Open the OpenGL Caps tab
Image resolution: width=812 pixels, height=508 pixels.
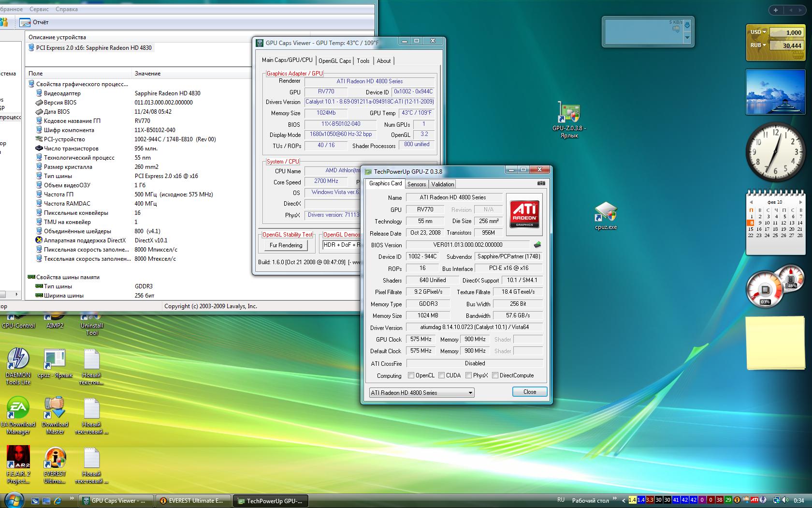334,61
